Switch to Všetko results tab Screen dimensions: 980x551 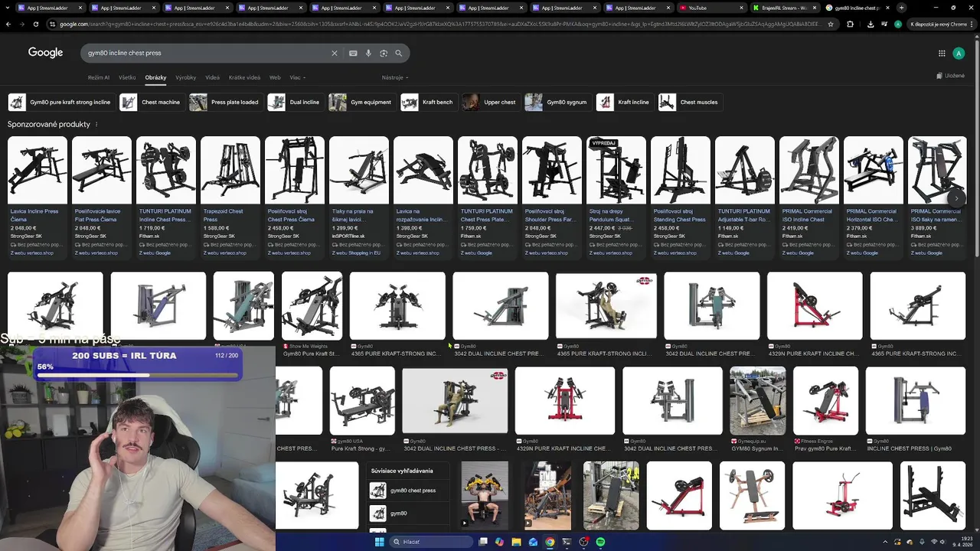point(127,77)
